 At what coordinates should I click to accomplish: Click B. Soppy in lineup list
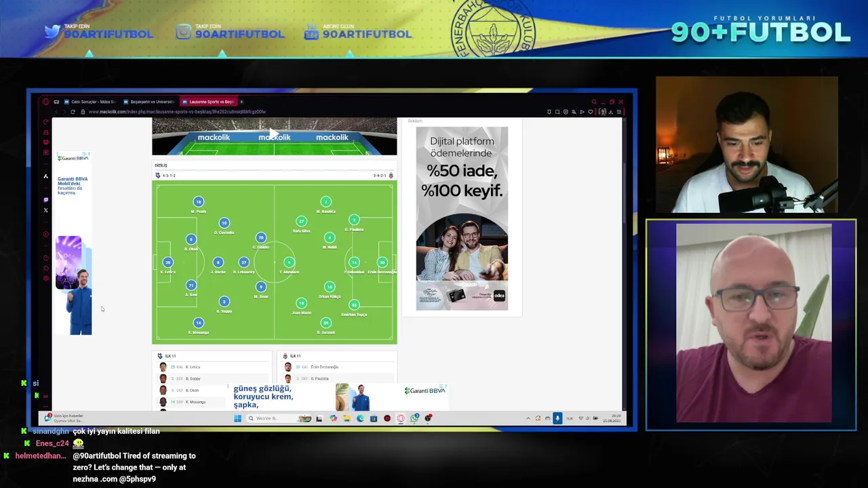click(193, 378)
